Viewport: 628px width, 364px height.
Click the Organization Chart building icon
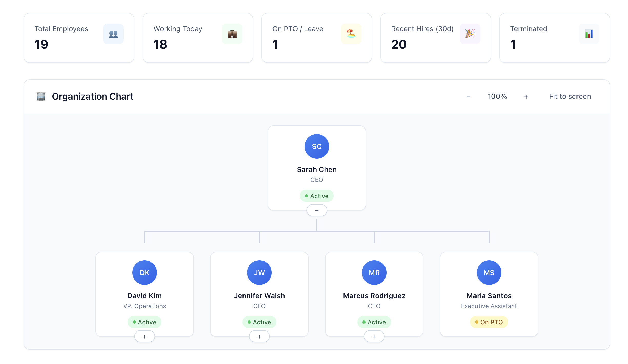point(41,97)
